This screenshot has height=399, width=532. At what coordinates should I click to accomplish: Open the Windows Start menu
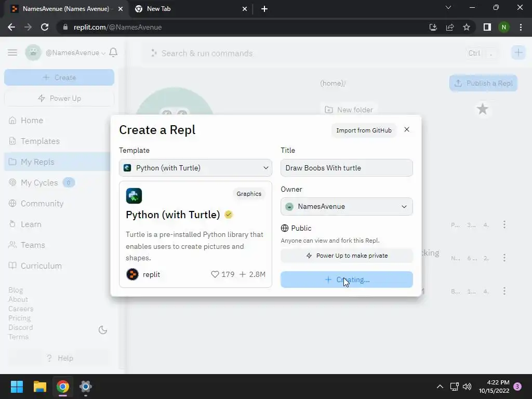pyautogui.click(x=17, y=387)
